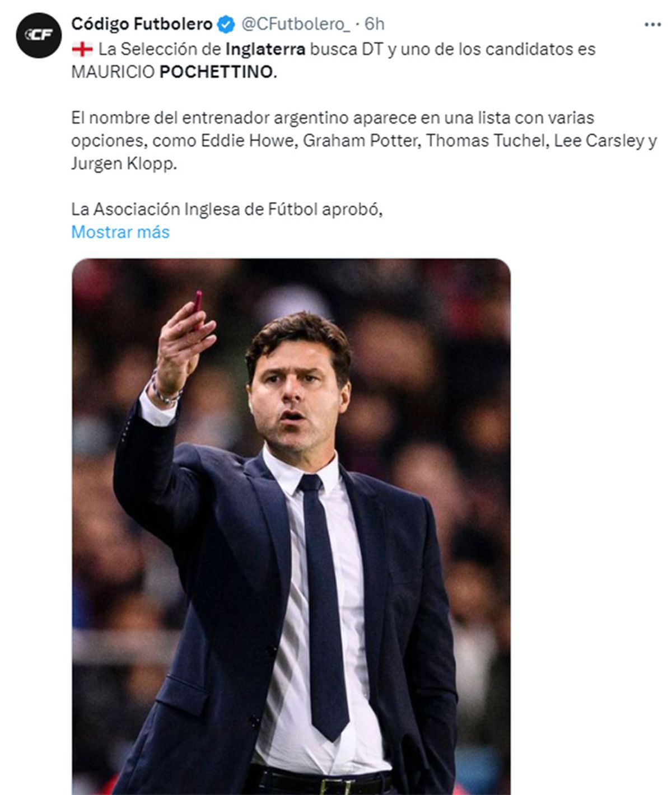Expand the tweet with Mostrar más
The height and width of the screenshot is (795, 672).
click(120, 232)
